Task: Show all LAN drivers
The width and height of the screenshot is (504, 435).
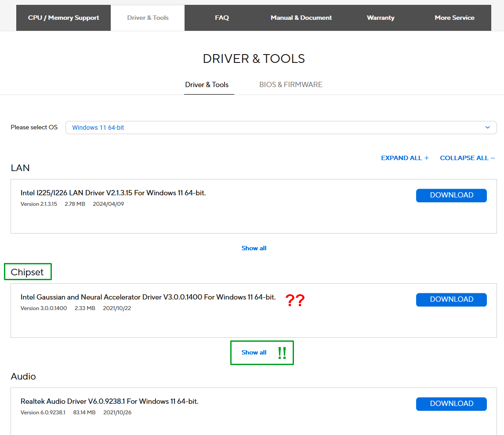Action: [254, 248]
